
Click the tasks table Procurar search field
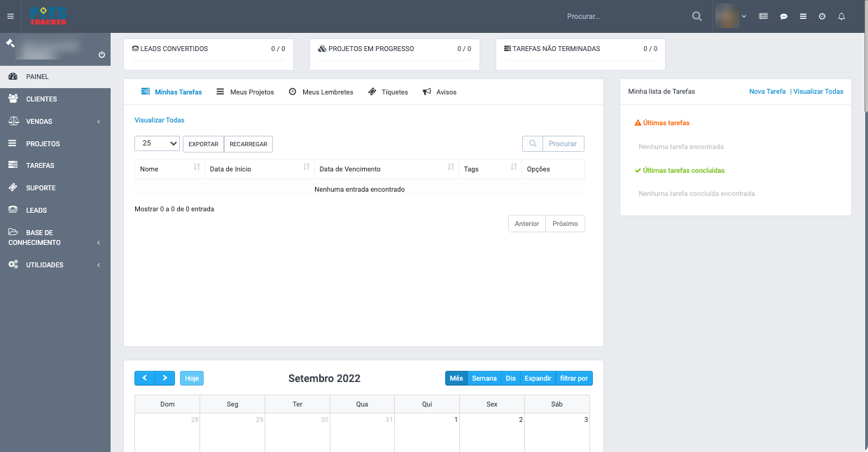tap(563, 143)
